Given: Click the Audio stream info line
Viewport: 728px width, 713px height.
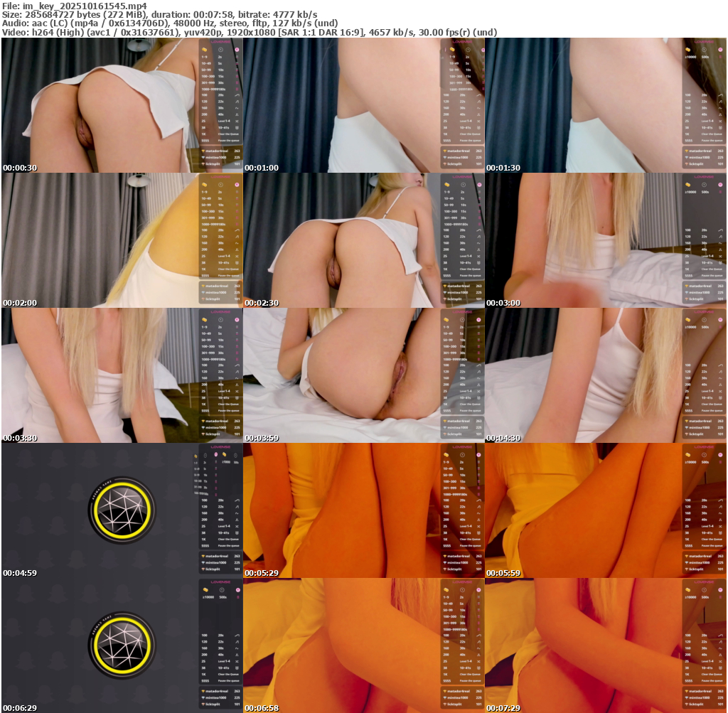Looking at the screenshot, I should (x=171, y=23).
